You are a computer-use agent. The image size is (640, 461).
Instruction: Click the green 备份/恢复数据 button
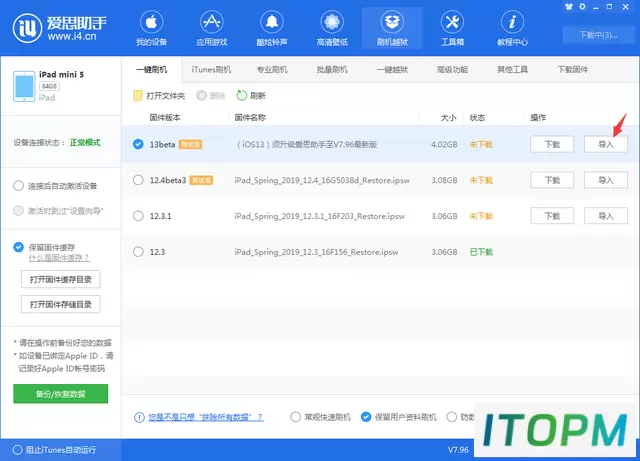pyautogui.click(x=60, y=394)
